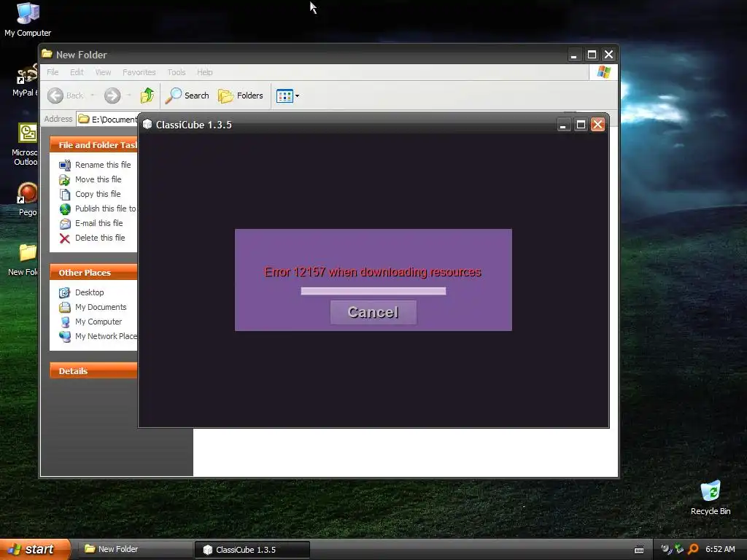Click the e-mail envelope icon
This screenshot has height=560, width=747.
pyautogui.click(x=65, y=224)
